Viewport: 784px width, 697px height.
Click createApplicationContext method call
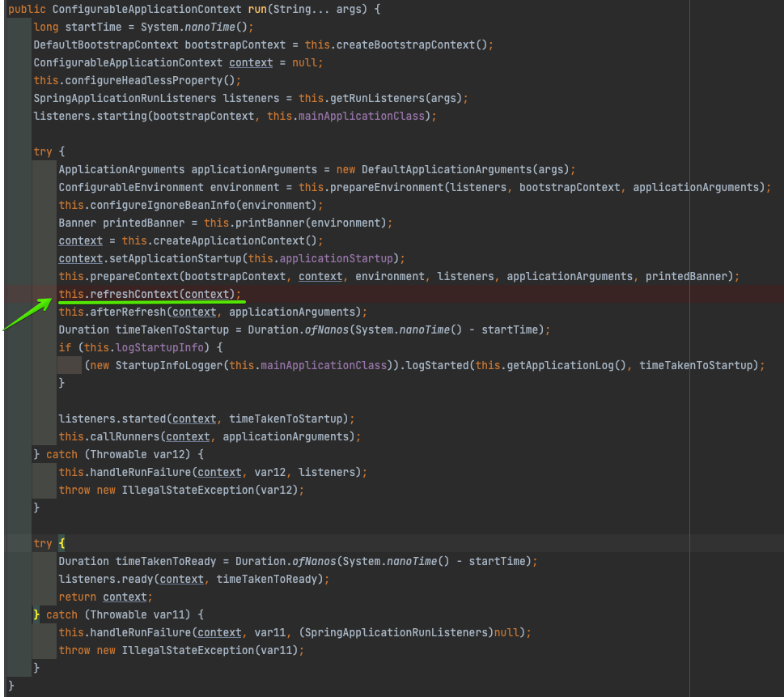(x=229, y=240)
